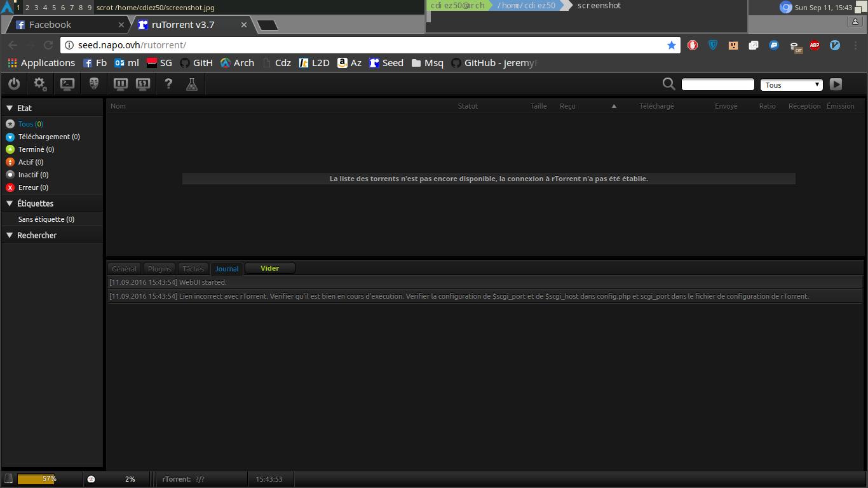The height and width of the screenshot is (488, 868).
Task: Click the Sun Sep 11 clock
Action: pyautogui.click(x=824, y=8)
